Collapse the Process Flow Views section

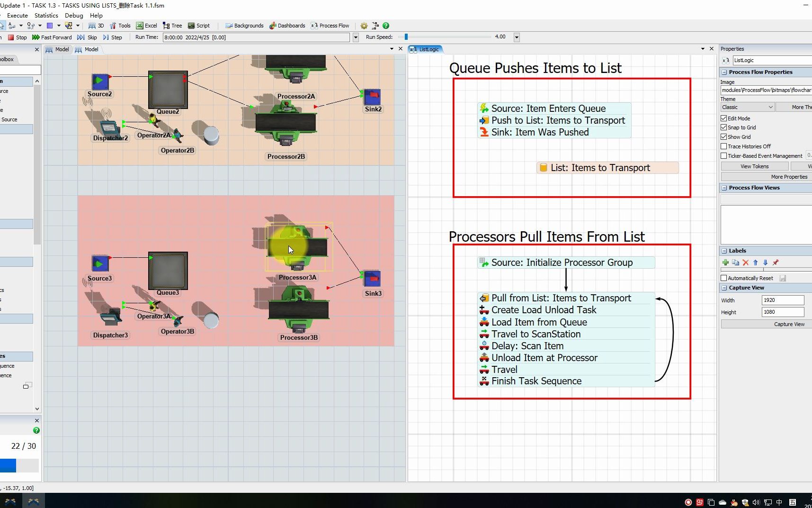tap(724, 188)
